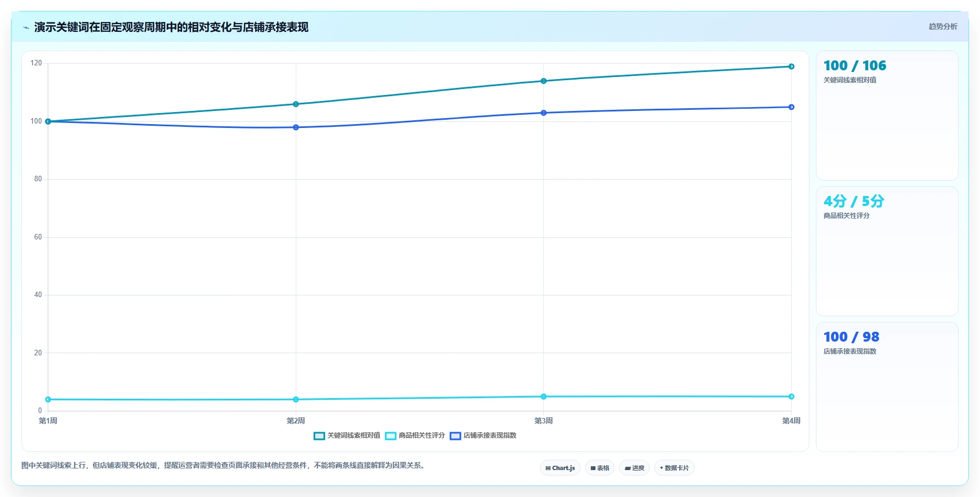This screenshot has height=497, width=980.
Task: Click x-axis label 第4周
Action: (791, 421)
